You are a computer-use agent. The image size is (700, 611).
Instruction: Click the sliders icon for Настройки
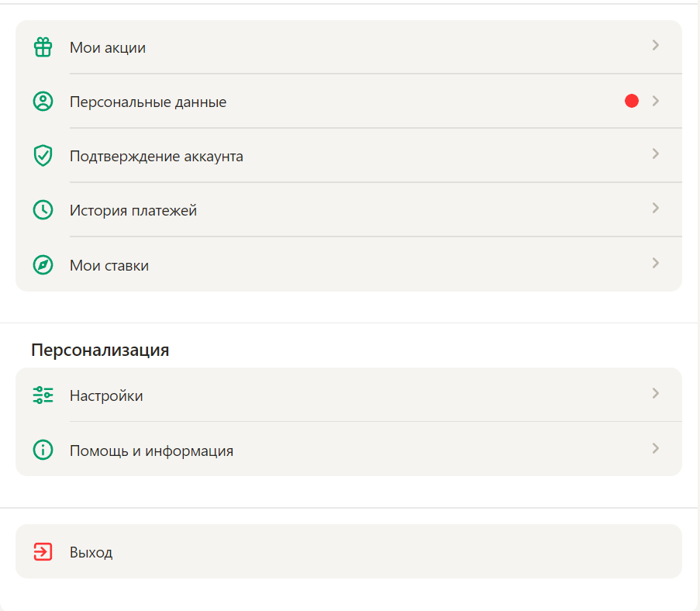[43, 395]
